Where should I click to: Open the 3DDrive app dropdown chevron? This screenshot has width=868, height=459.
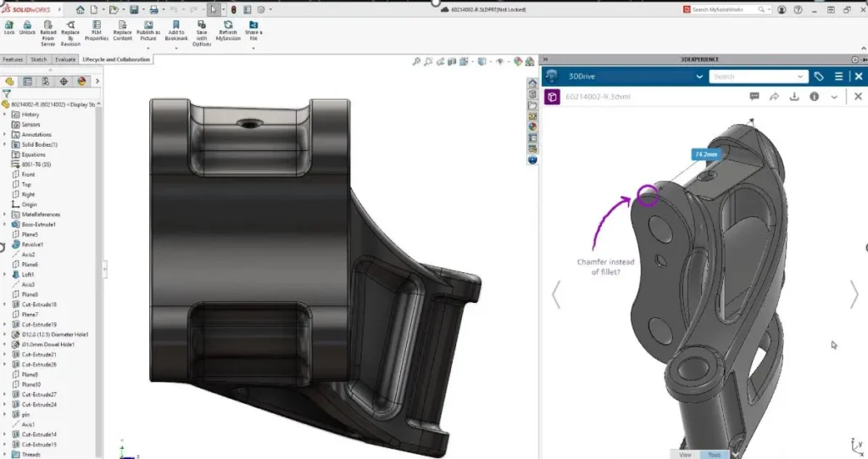(x=699, y=76)
